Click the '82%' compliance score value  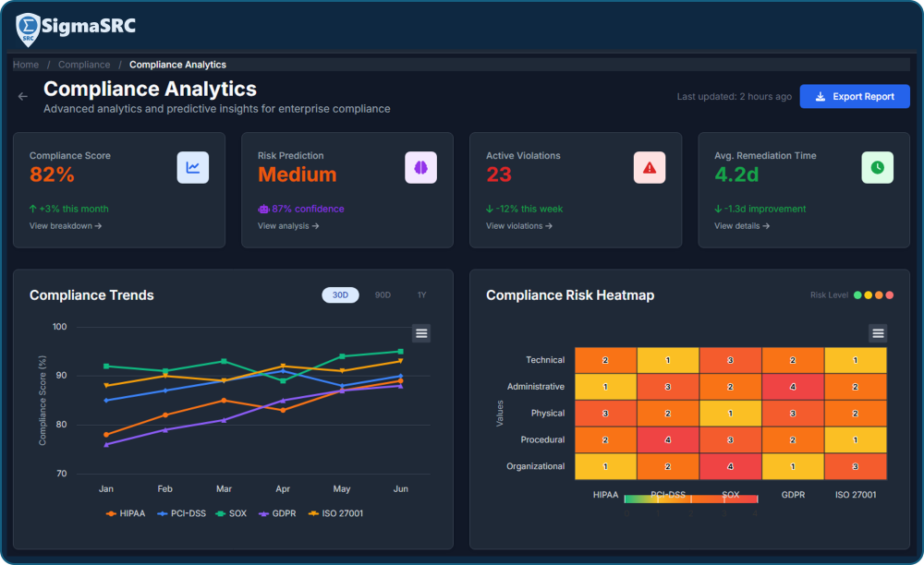pyautogui.click(x=52, y=174)
